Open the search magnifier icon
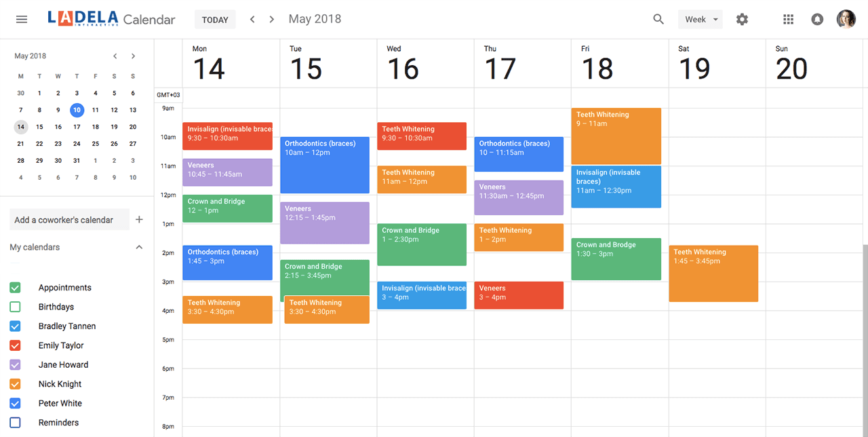 (x=658, y=19)
